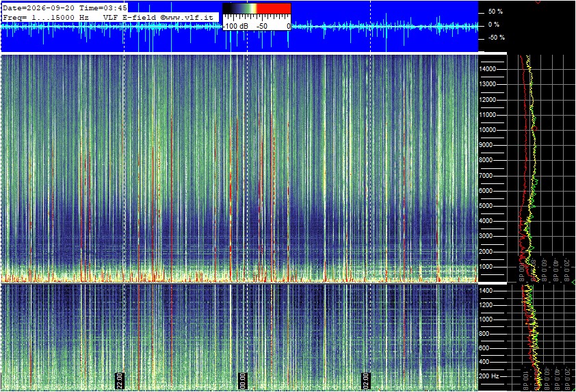
Task: Open the www.vlf.it link in header
Action: (x=189, y=17)
